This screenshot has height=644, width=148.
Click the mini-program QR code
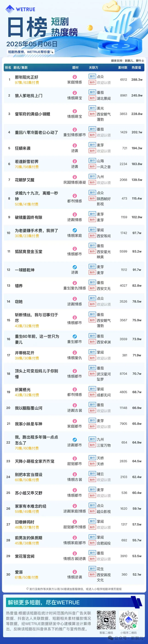[128, 620]
